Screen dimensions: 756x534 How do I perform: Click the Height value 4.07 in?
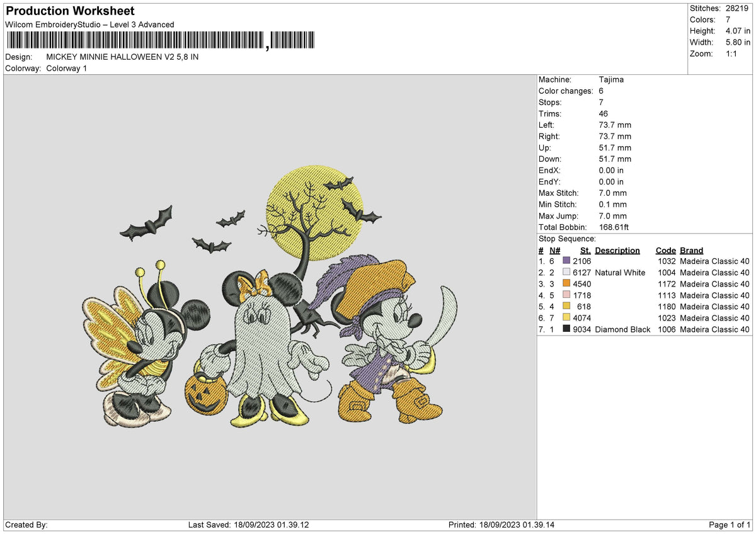(x=738, y=31)
